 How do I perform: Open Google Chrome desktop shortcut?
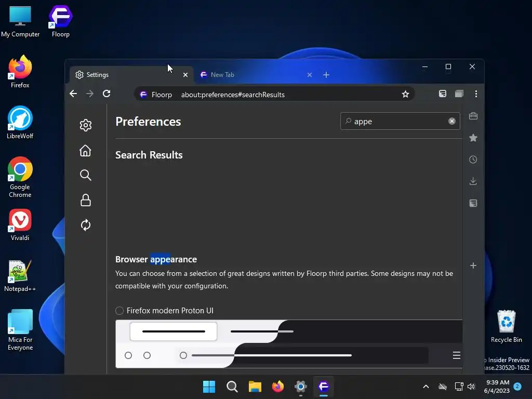click(x=20, y=177)
